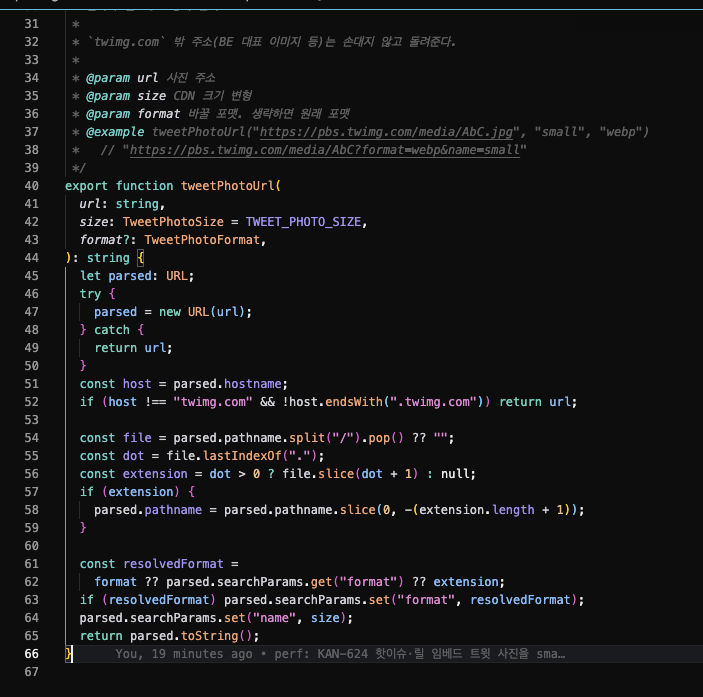The width and height of the screenshot is (703, 697).
Task: Click the @example JSDoc tag
Action: pyautogui.click(x=115, y=132)
